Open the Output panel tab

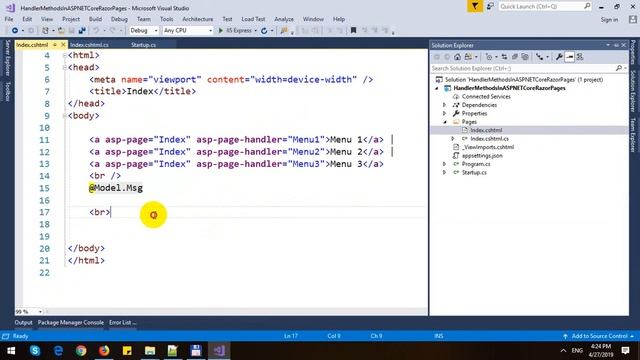pos(23,322)
